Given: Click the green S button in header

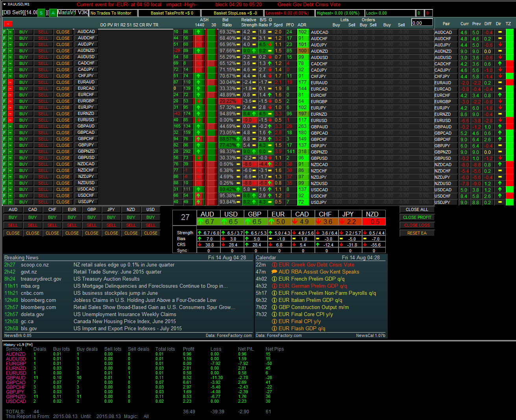Looking at the screenshot, I should pos(41,13).
